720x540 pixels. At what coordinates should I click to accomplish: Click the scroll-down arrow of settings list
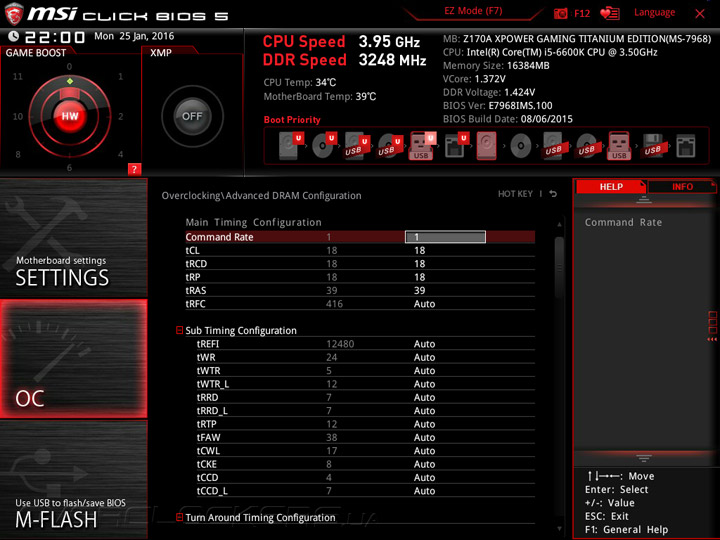click(559, 529)
